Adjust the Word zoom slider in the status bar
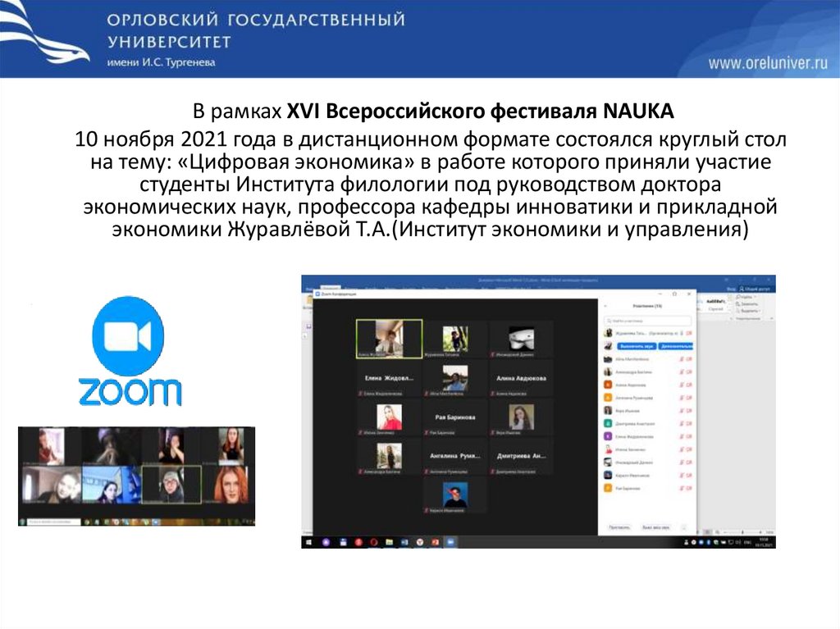The width and height of the screenshot is (840, 629). point(742,532)
